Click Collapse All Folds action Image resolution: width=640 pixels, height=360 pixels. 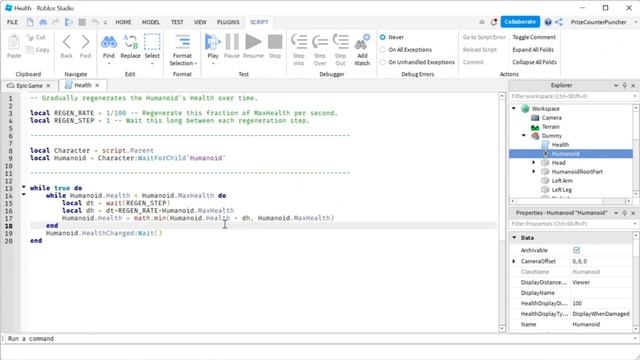click(534, 62)
